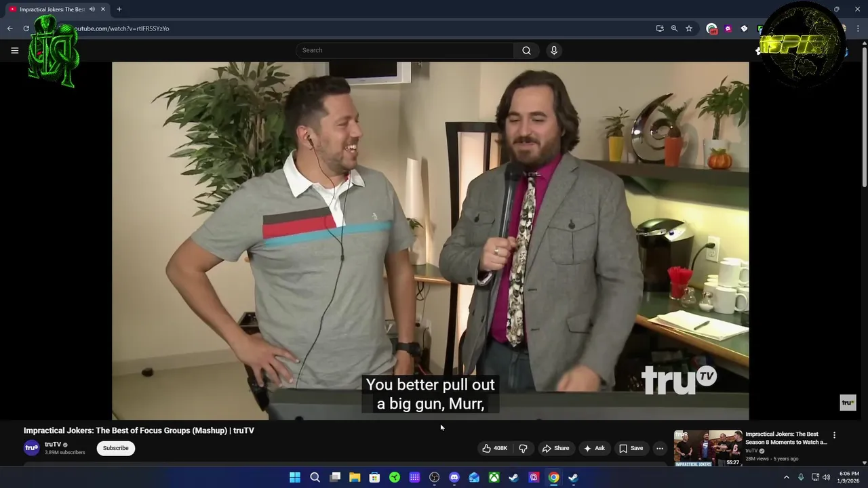This screenshot has height=488, width=868.
Task: Start voice search with the microphone icon
Action: click(x=554, y=50)
